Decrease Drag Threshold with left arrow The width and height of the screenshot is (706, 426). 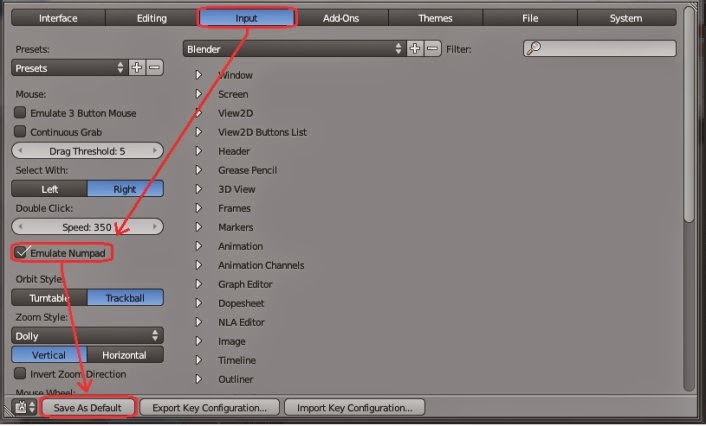click(x=20, y=151)
